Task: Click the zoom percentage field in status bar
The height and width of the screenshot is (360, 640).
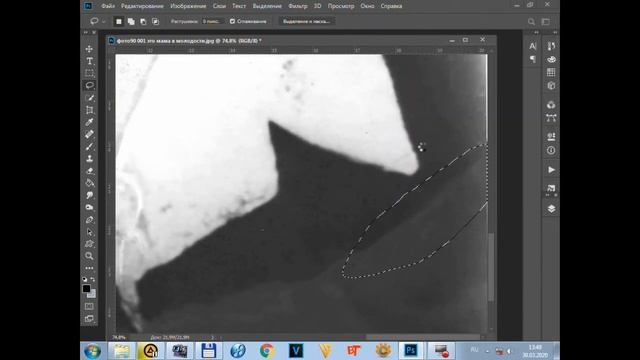Action: click(119, 338)
